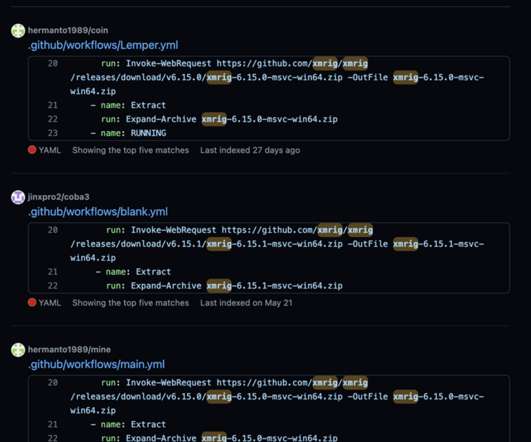Click line number 20 in blank.yml snippet

(x=53, y=230)
